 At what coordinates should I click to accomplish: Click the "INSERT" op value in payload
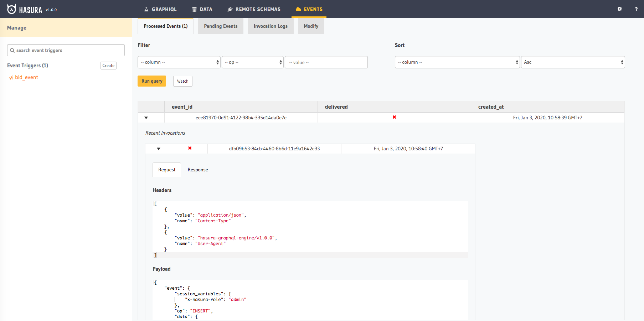(200, 311)
